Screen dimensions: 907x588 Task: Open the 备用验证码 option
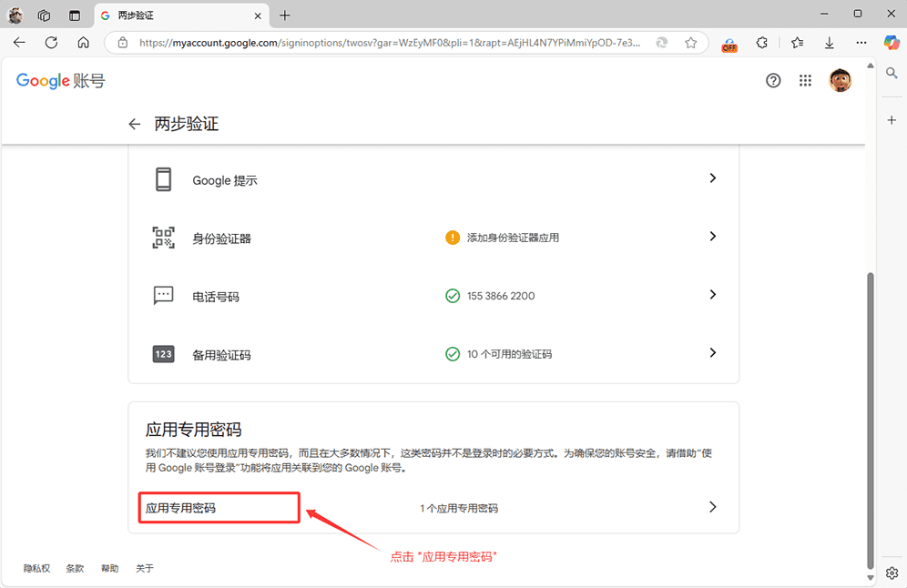(x=433, y=354)
